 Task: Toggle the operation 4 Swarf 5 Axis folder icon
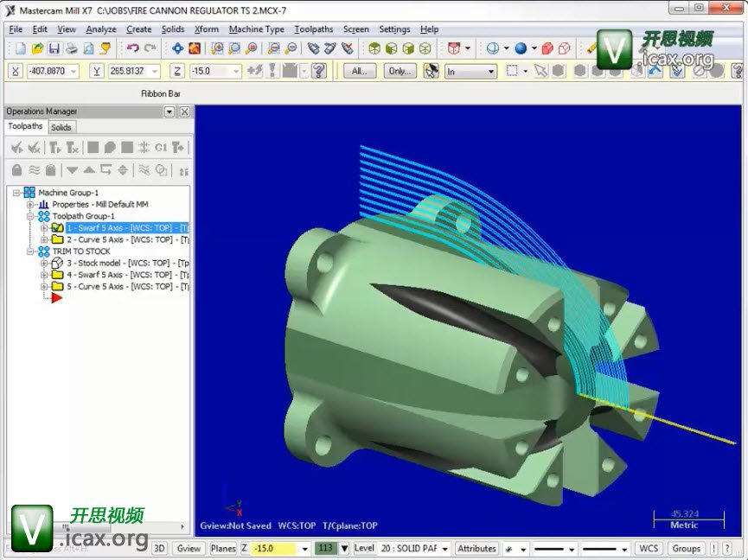coord(58,275)
